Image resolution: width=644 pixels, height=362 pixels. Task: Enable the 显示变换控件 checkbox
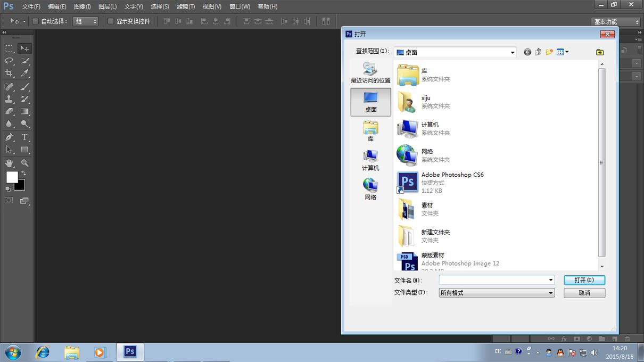(x=111, y=21)
